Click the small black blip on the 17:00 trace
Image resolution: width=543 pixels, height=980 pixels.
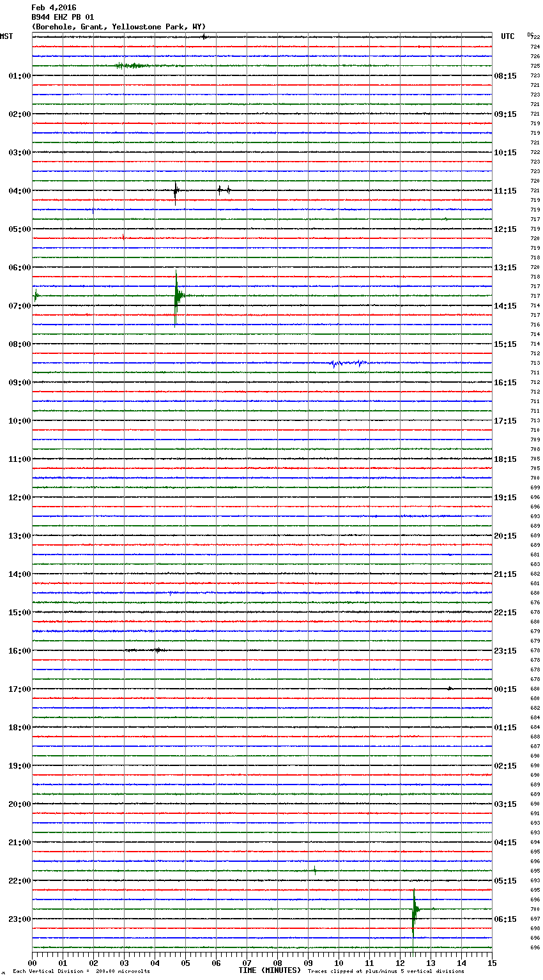450,689
